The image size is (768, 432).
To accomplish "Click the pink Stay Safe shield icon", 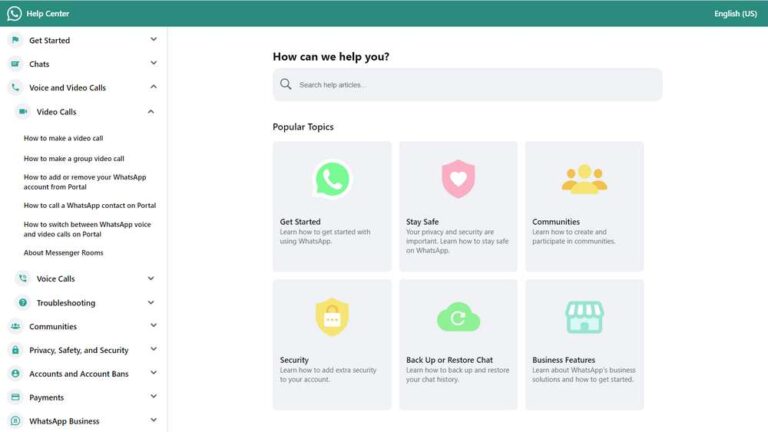I will pos(458,179).
